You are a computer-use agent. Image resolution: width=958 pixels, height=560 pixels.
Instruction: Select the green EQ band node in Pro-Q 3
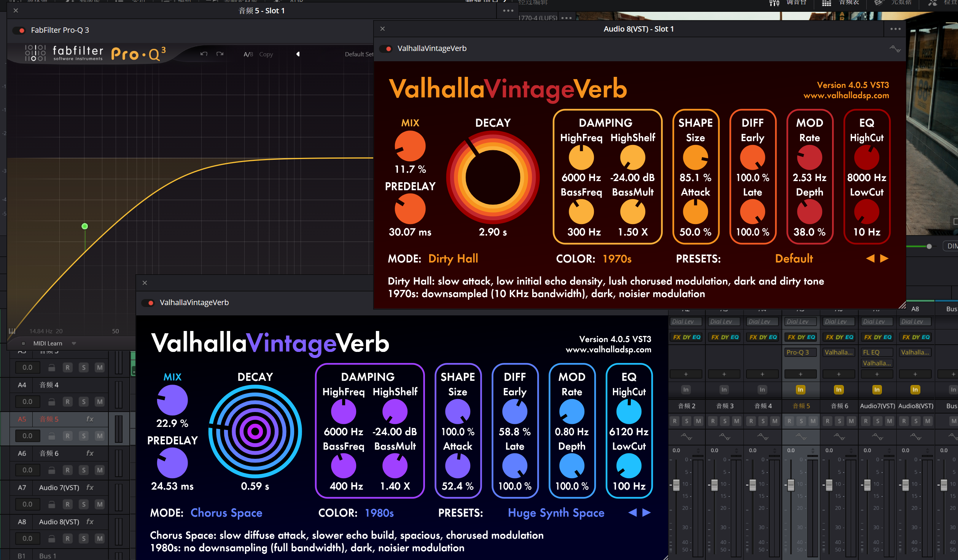pos(85,226)
